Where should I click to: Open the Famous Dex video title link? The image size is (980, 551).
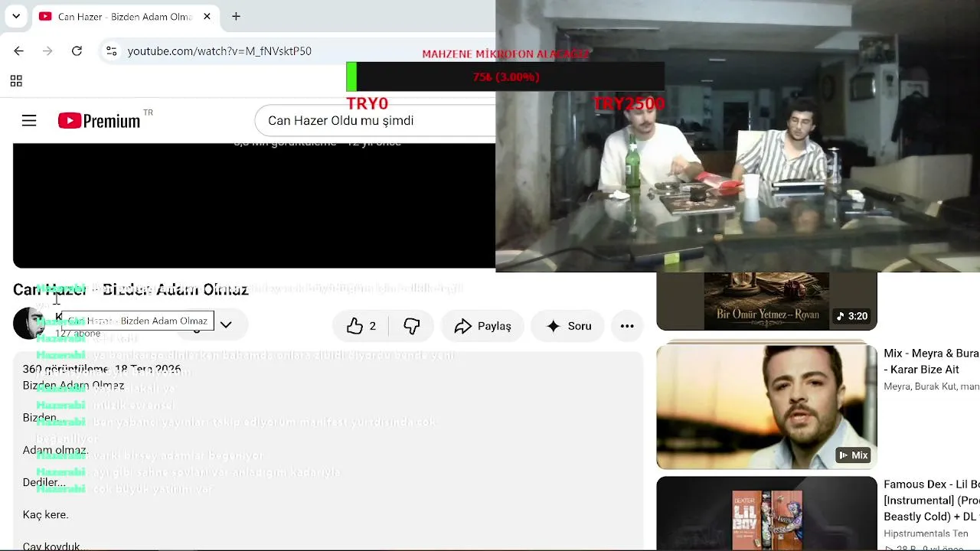[x=932, y=500]
